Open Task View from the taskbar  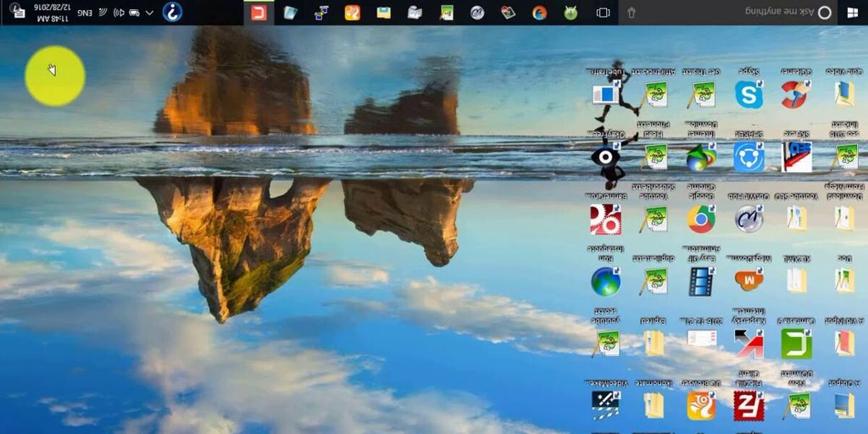pyautogui.click(x=603, y=12)
